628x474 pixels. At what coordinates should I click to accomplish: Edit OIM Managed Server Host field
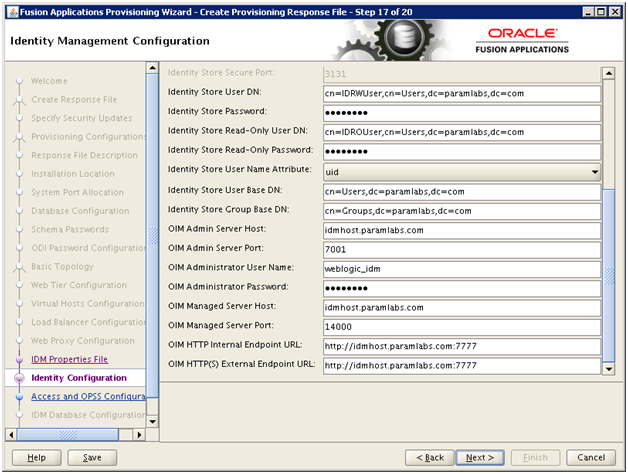coord(462,308)
